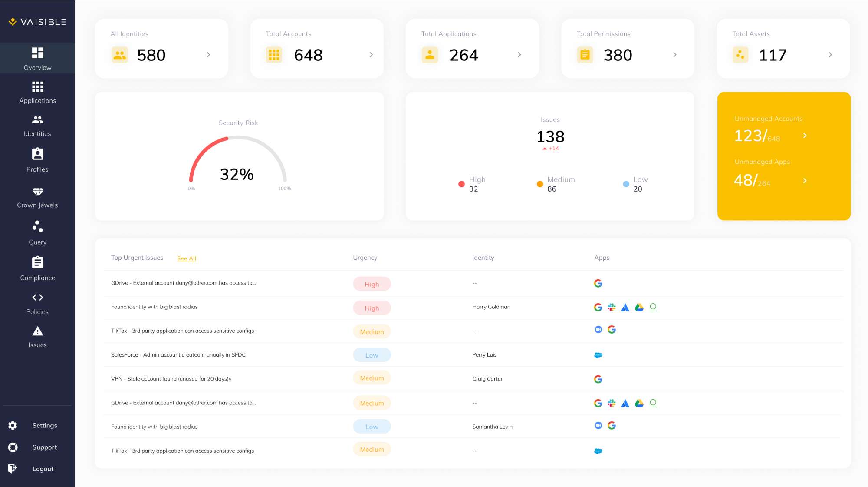Click the Support lifebuoy icon
Screen dimensions: 868x487
13,447
